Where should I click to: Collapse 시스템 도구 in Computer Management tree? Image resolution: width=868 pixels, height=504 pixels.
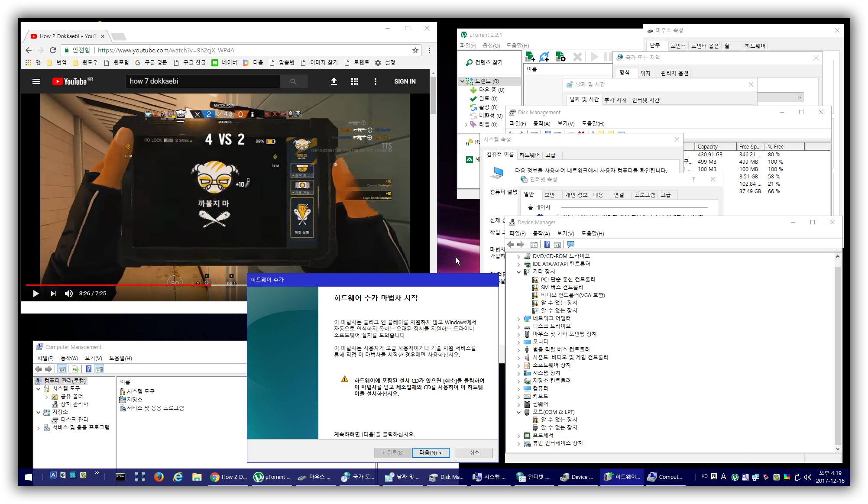point(39,389)
